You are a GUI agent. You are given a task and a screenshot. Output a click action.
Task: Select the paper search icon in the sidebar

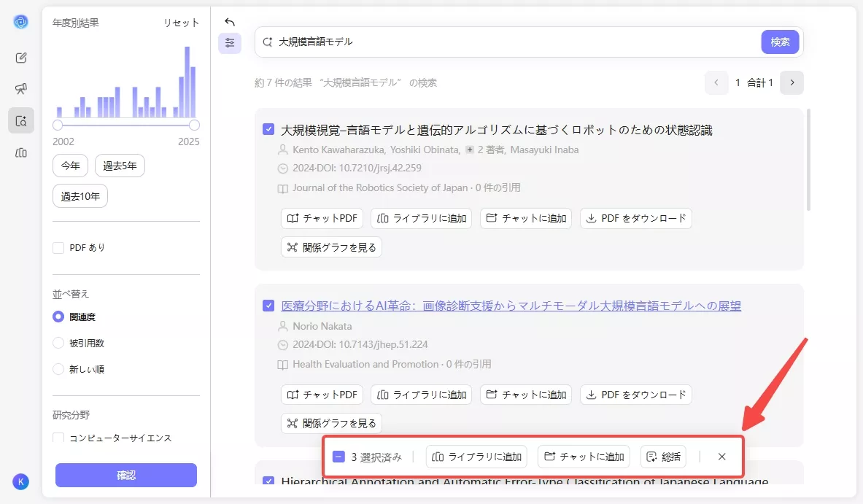[x=21, y=120]
